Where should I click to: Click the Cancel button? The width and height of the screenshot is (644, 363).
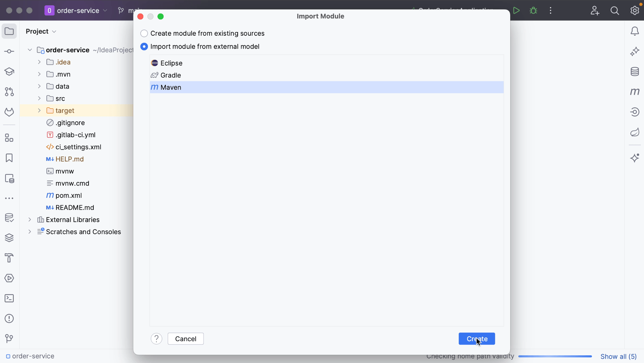tap(185, 339)
